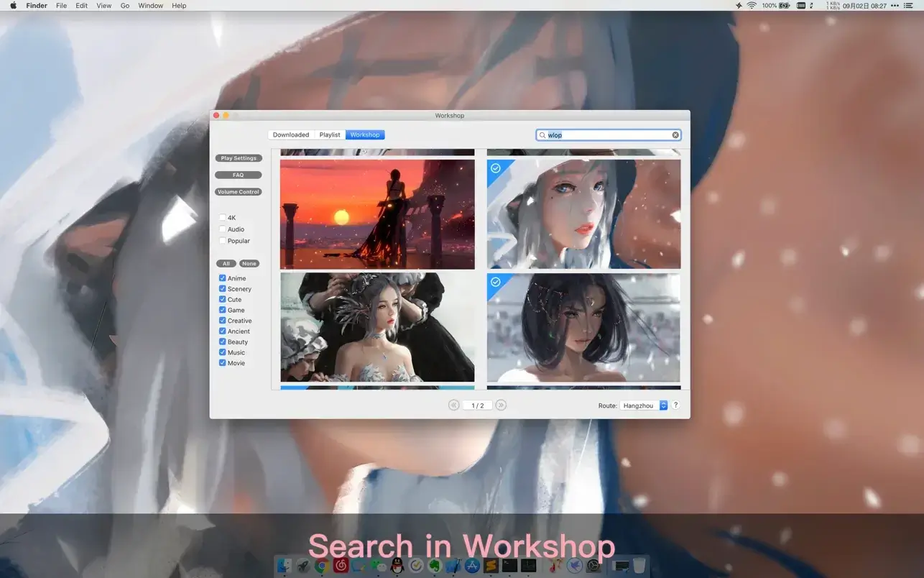924x578 pixels.
Task: Enable the Audio filter checkbox
Action: pyautogui.click(x=222, y=229)
